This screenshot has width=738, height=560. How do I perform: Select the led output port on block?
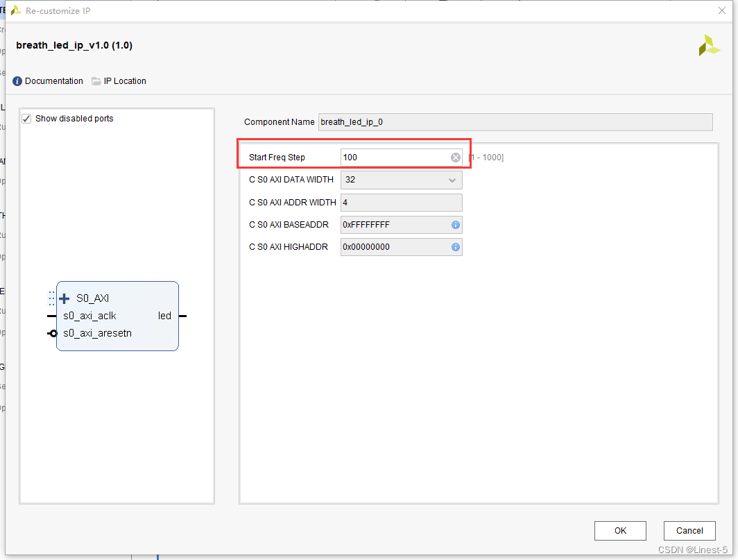(164, 316)
